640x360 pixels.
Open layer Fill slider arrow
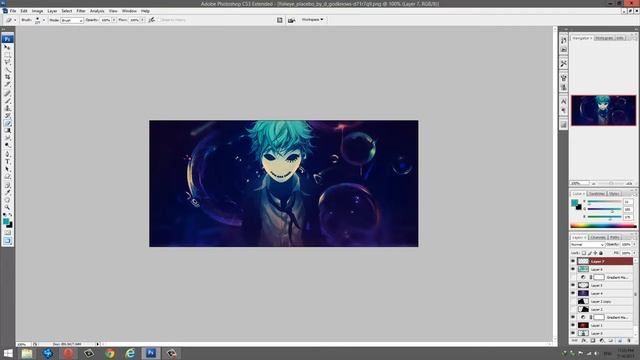pyautogui.click(x=634, y=253)
